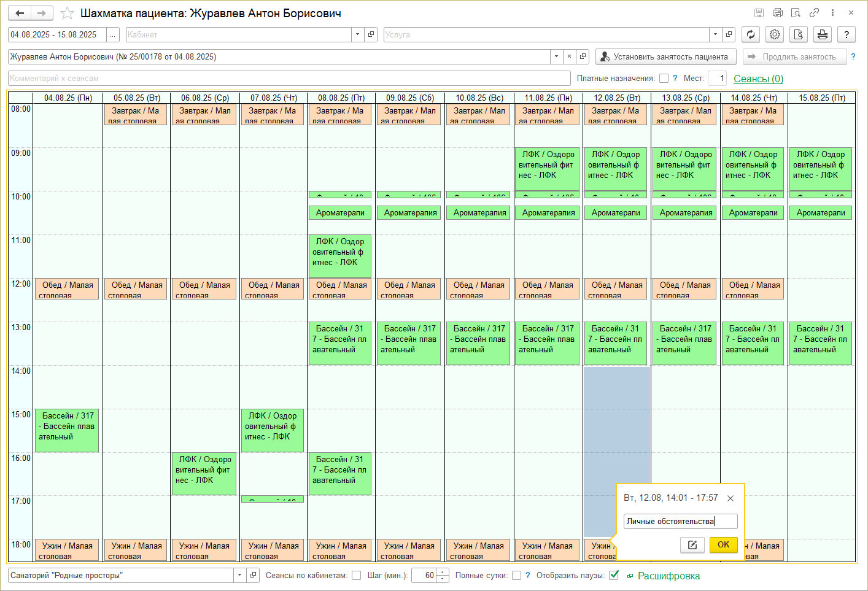868x591 pixels.
Task: Clear the patient field with X button
Action: pos(569,56)
